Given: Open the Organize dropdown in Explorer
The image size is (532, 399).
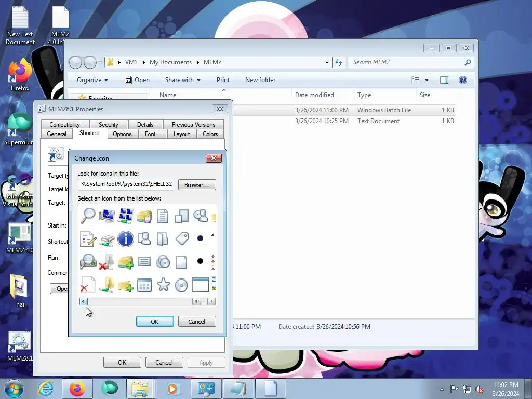Looking at the screenshot, I should 92,80.
